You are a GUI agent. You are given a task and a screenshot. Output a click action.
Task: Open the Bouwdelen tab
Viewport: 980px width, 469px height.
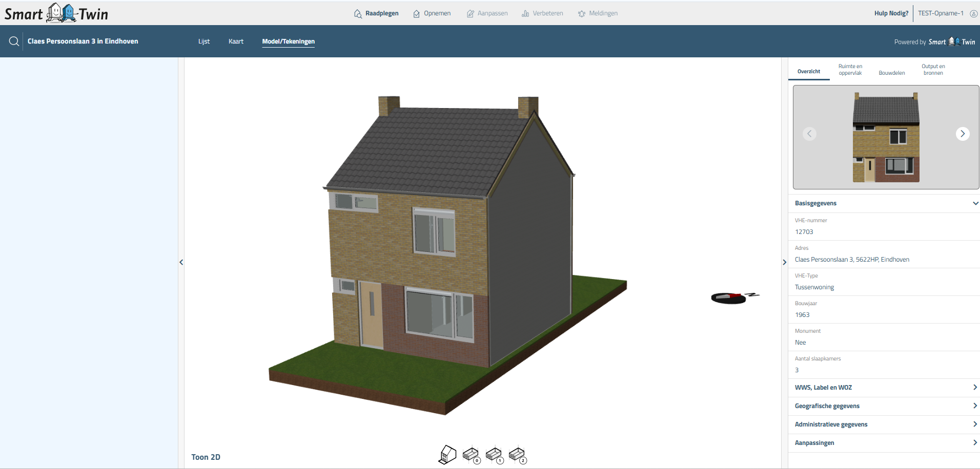point(891,73)
